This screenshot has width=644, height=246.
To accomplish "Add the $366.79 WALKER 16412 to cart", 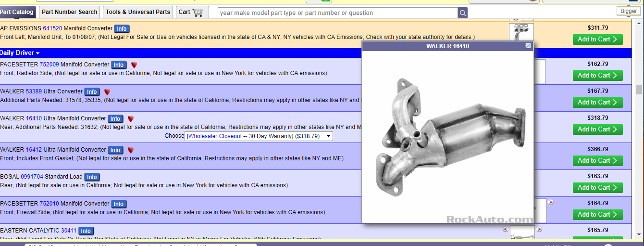I will [597, 161].
